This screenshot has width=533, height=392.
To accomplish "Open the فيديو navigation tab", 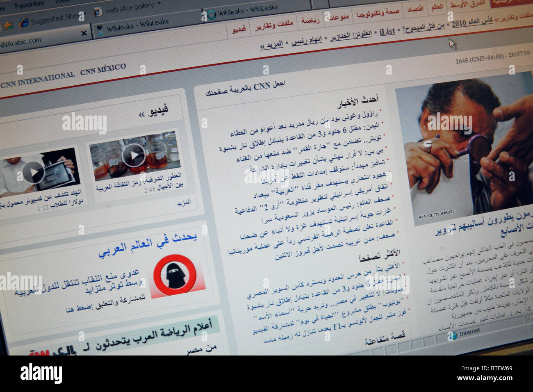I will pyautogui.click(x=238, y=30).
